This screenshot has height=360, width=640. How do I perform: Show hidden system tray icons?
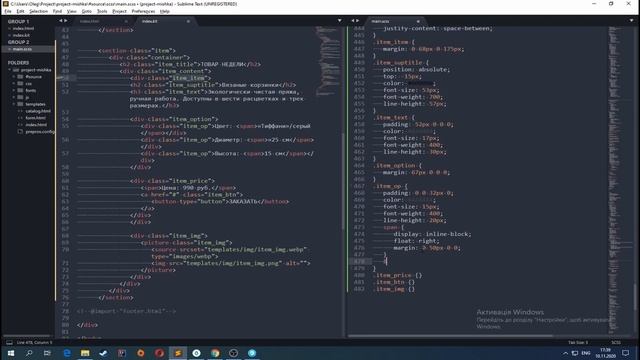[565, 353]
